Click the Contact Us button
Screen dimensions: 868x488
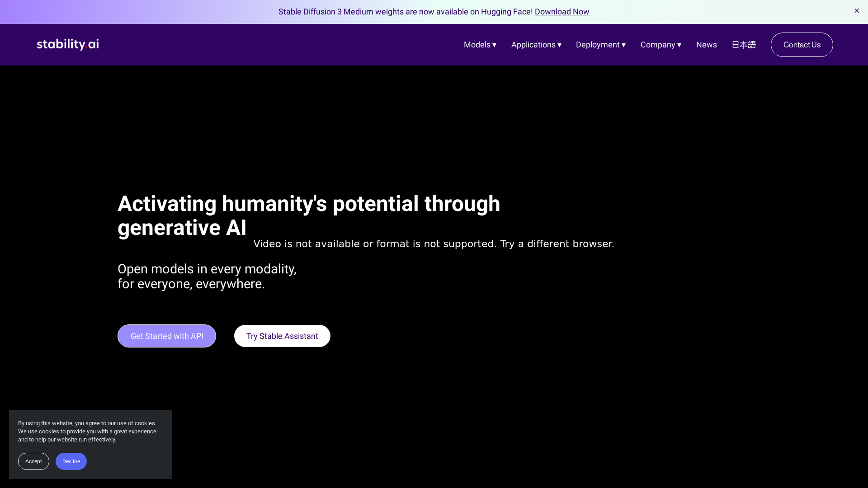pyautogui.click(x=802, y=45)
